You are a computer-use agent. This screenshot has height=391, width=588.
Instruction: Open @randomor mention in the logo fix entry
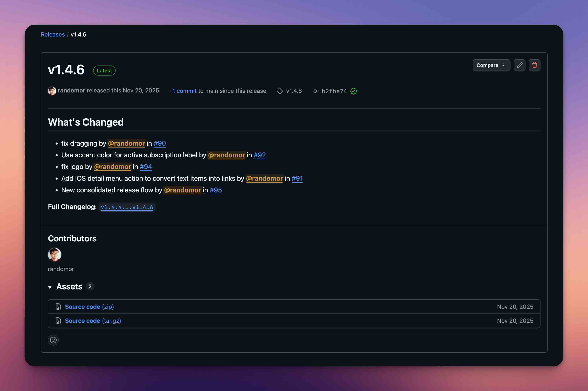[112, 166]
